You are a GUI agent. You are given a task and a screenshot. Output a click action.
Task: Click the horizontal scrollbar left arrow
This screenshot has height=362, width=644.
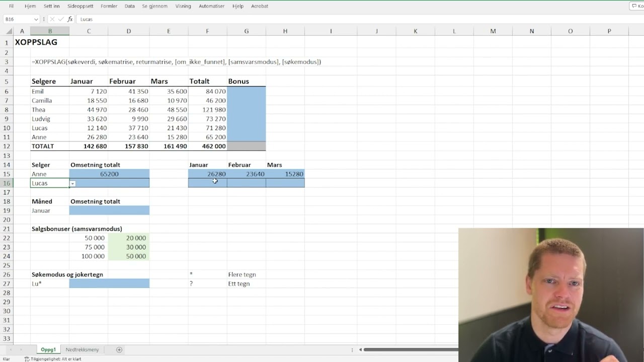360,349
